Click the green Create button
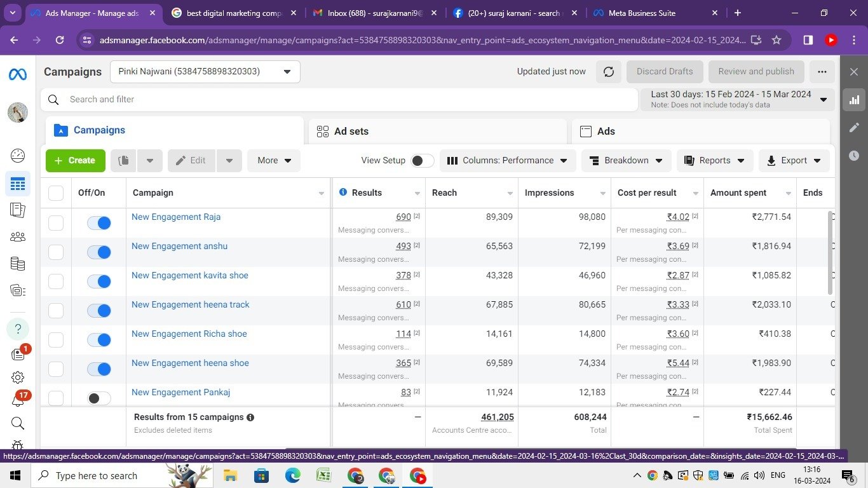The width and height of the screenshot is (868, 488). [75, 161]
